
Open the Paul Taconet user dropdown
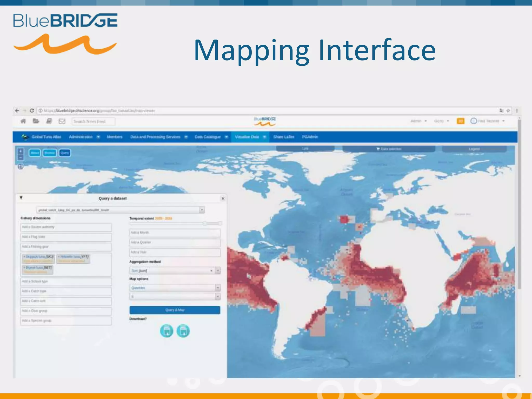pyautogui.click(x=491, y=121)
